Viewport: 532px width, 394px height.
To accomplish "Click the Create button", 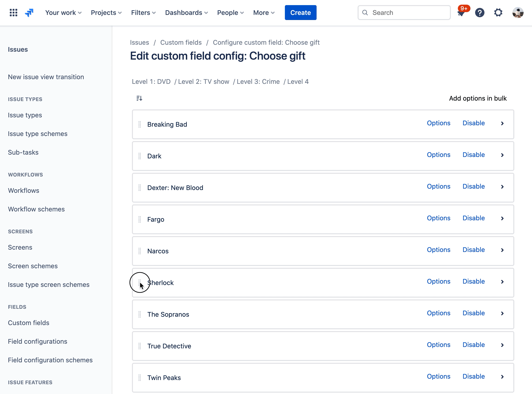I will (300, 13).
